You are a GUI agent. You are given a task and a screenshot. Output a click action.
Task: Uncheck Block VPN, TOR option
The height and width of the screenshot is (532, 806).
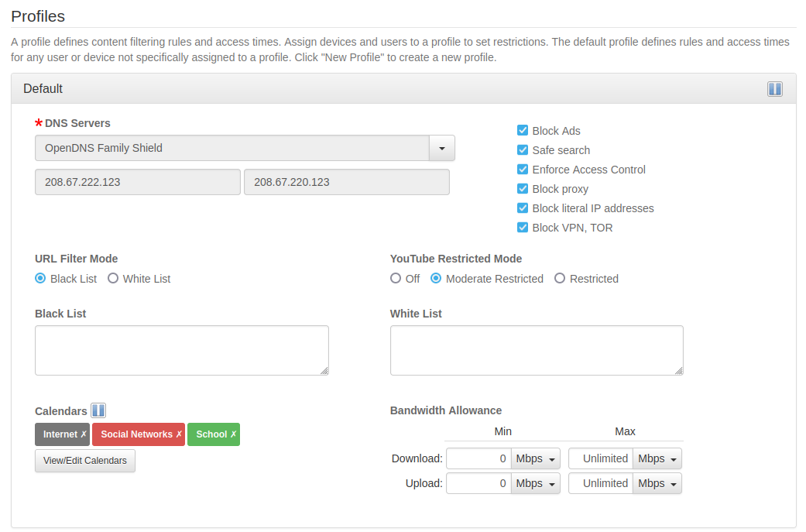coord(523,228)
